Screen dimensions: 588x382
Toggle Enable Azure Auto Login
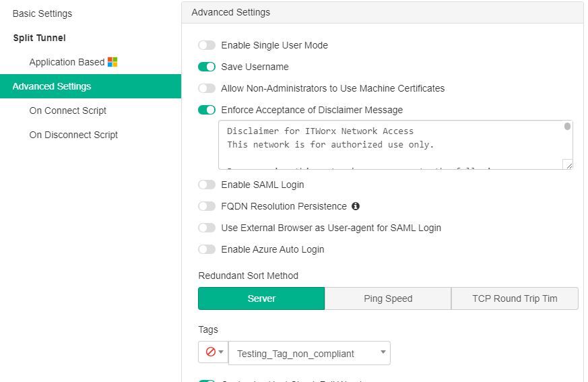point(207,249)
